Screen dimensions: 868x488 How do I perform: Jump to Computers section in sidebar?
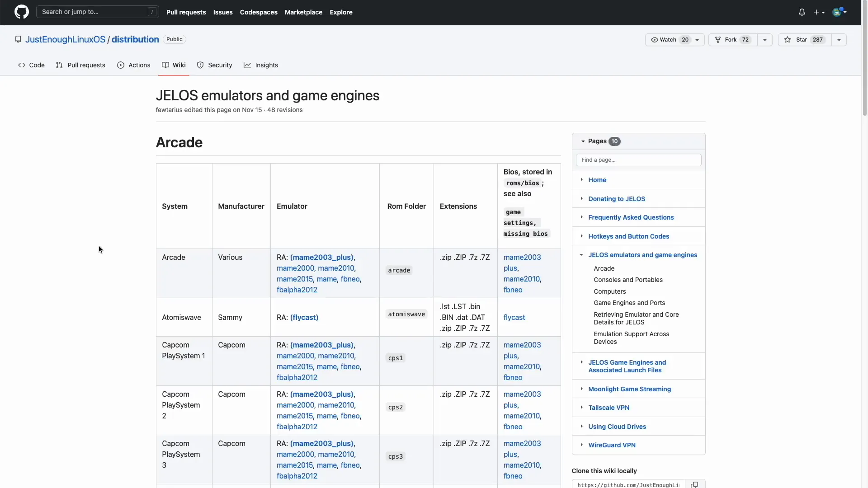[x=609, y=291]
